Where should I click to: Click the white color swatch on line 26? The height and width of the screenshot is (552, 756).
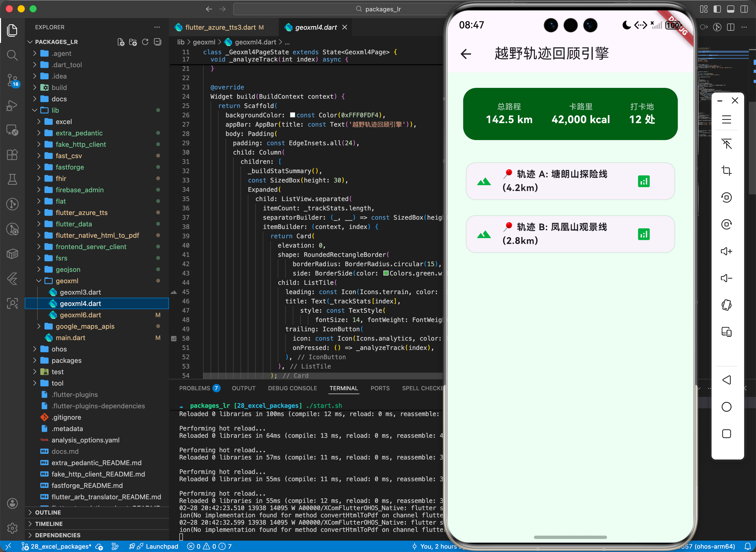tap(292, 115)
